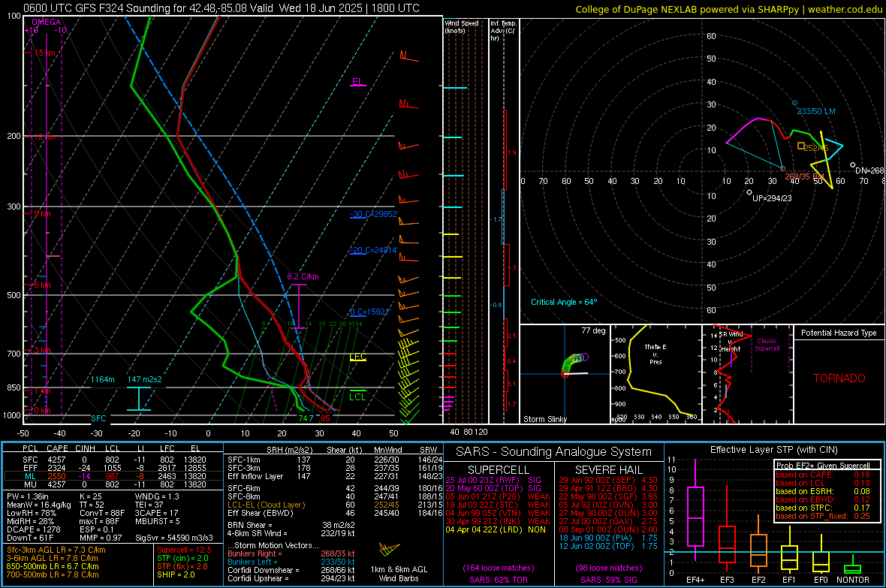Click the Potential Hazard Type header
Viewport: 886px width, 588px height.
pyautogui.click(x=839, y=333)
